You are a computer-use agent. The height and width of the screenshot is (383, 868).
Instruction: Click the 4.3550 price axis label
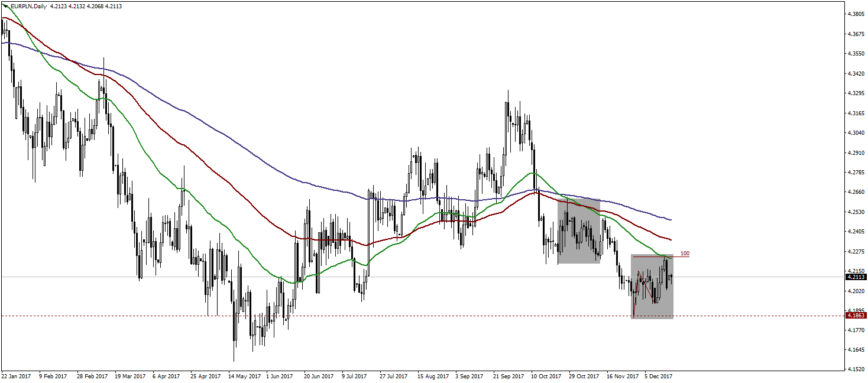pyautogui.click(x=856, y=53)
